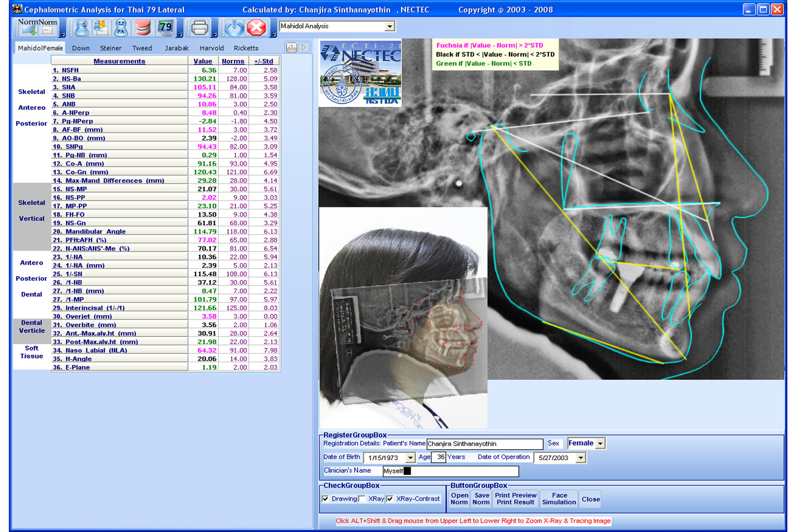Select the '20. Mandibular Angle' row

pos(165,231)
